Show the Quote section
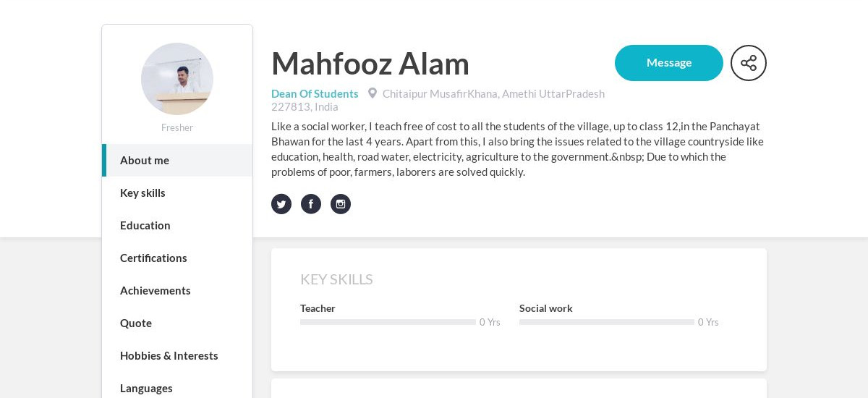This screenshot has height=398, width=868. pos(177,323)
